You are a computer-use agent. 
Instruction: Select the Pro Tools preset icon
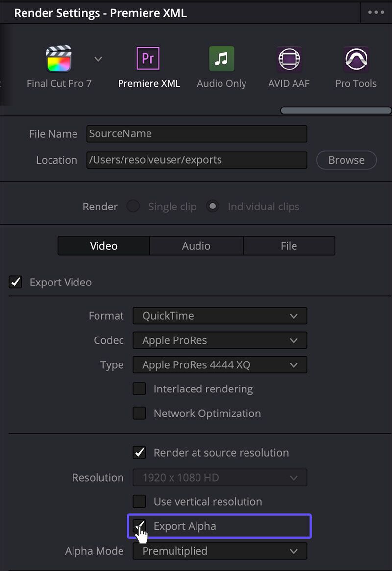tap(356, 58)
